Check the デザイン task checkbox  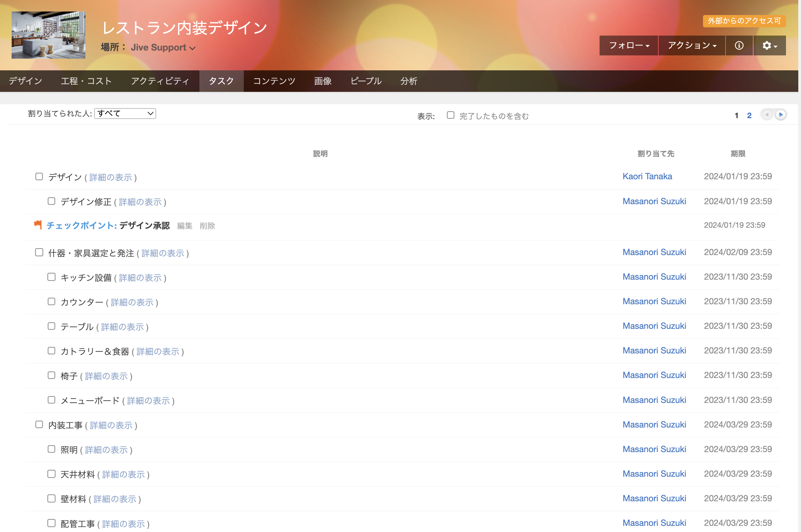click(x=39, y=177)
